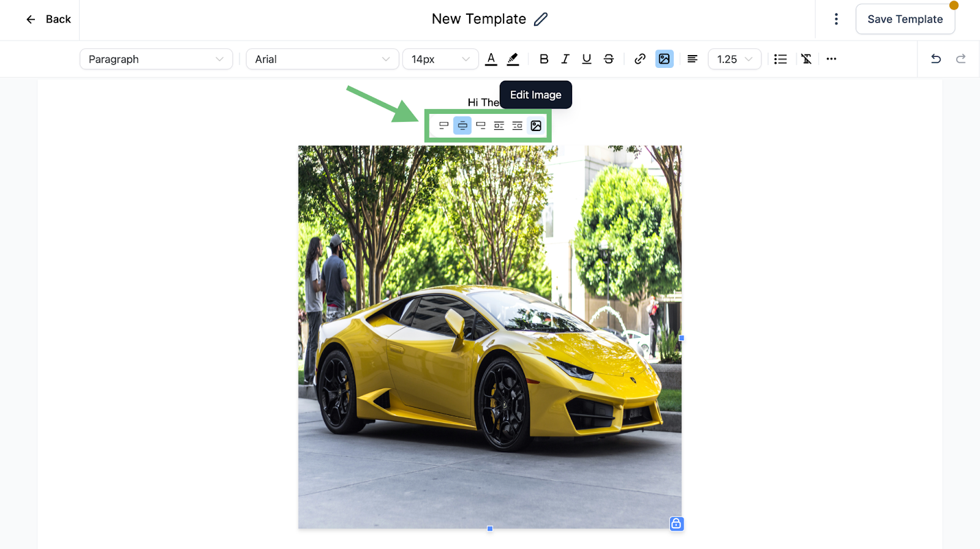Toggle bold formatting
Viewport: 980px width, 549px height.
(x=544, y=59)
